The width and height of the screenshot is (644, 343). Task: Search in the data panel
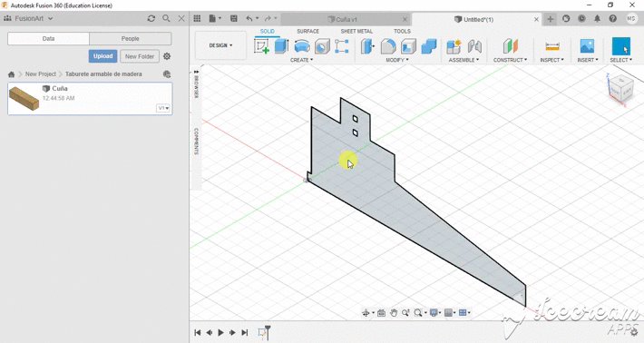click(166, 18)
